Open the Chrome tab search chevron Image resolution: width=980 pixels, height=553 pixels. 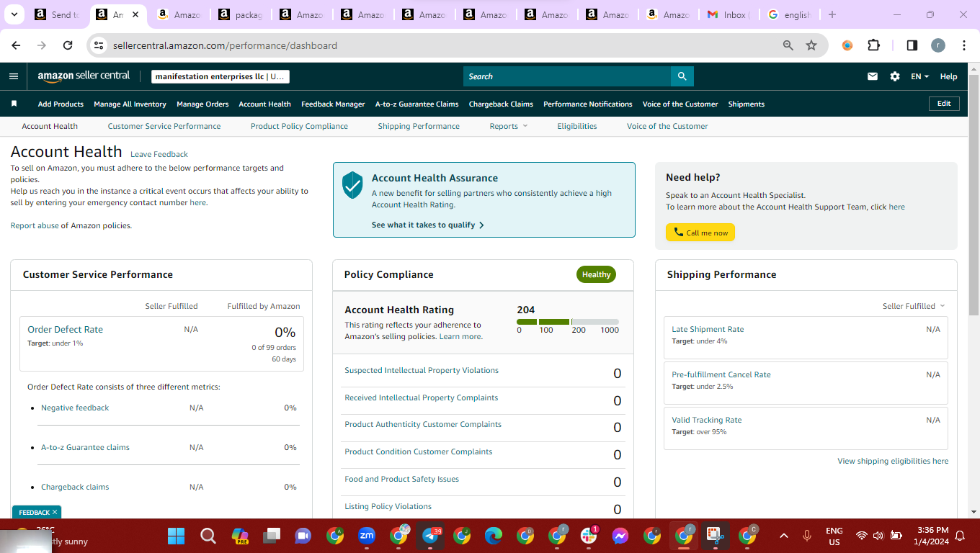14,14
